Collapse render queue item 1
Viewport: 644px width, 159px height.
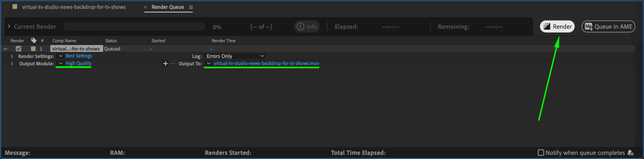[5, 49]
